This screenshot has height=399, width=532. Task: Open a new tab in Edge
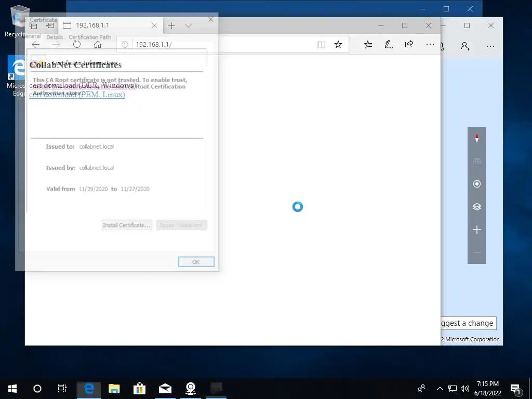[171, 25]
